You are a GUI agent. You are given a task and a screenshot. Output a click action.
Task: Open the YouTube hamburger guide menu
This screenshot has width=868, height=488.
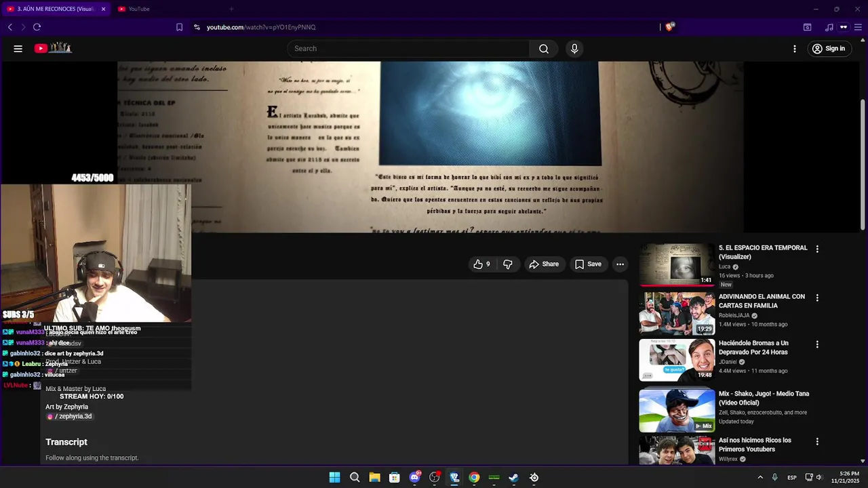pos(18,49)
